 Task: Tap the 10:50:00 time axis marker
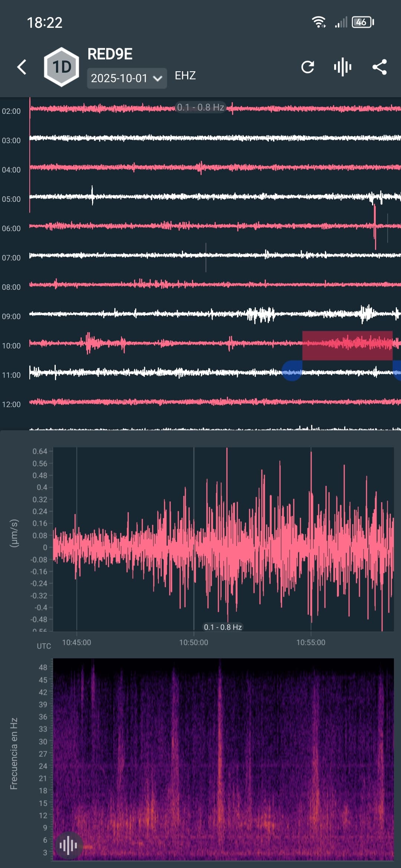(193, 642)
